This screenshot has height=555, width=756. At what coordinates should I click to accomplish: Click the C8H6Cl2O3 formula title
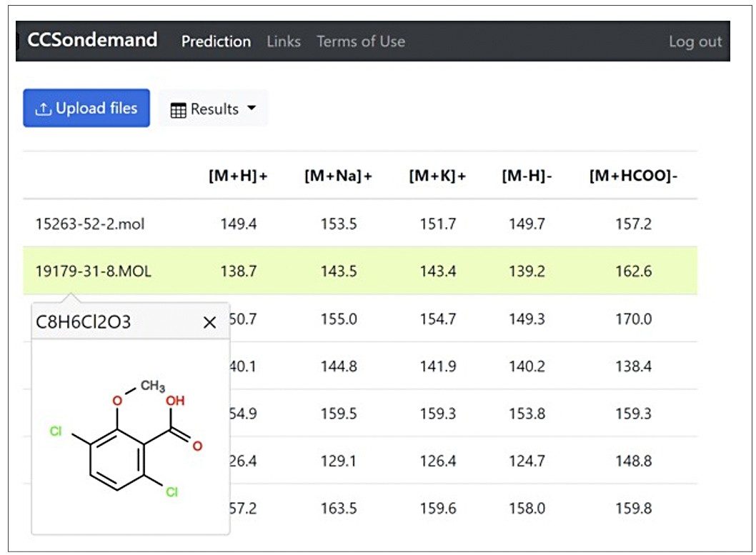point(83,322)
